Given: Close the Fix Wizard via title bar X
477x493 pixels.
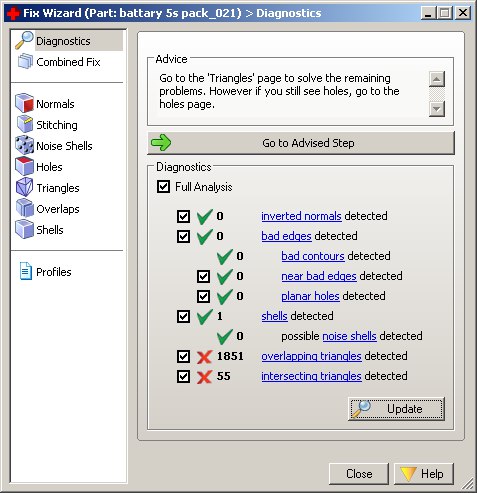Looking at the screenshot, I should coord(463,13).
